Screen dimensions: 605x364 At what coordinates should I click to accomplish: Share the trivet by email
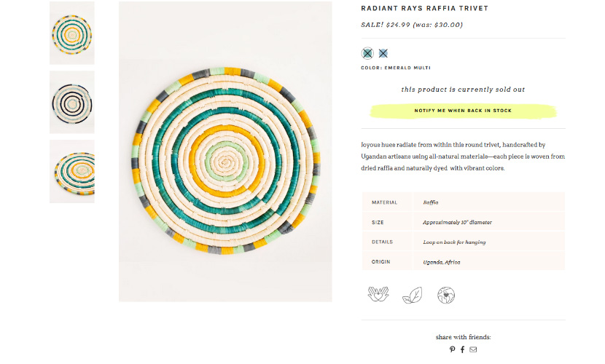tap(473, 349)
